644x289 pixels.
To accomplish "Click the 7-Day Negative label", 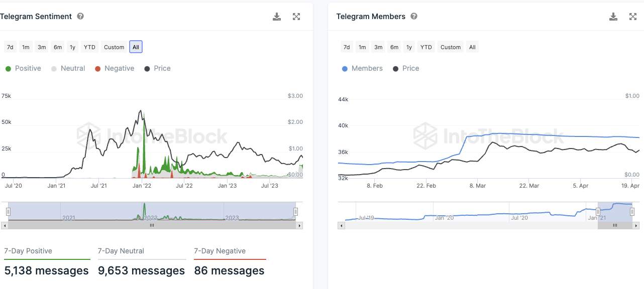I will tap(220, 251).
